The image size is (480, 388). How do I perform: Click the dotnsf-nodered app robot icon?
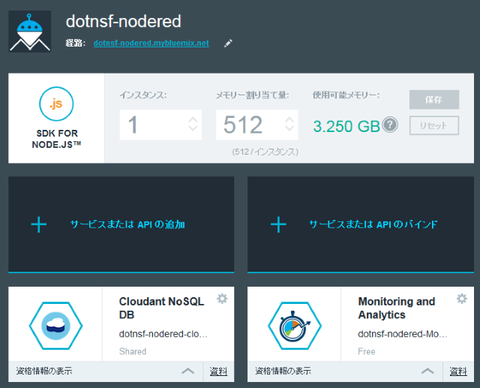30,31
